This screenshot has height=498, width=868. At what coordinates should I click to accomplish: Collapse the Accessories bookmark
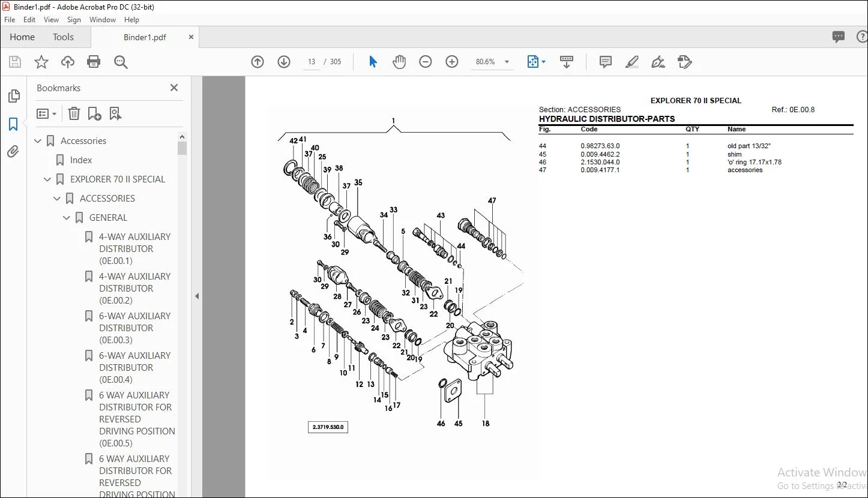(x=38, y=141)
